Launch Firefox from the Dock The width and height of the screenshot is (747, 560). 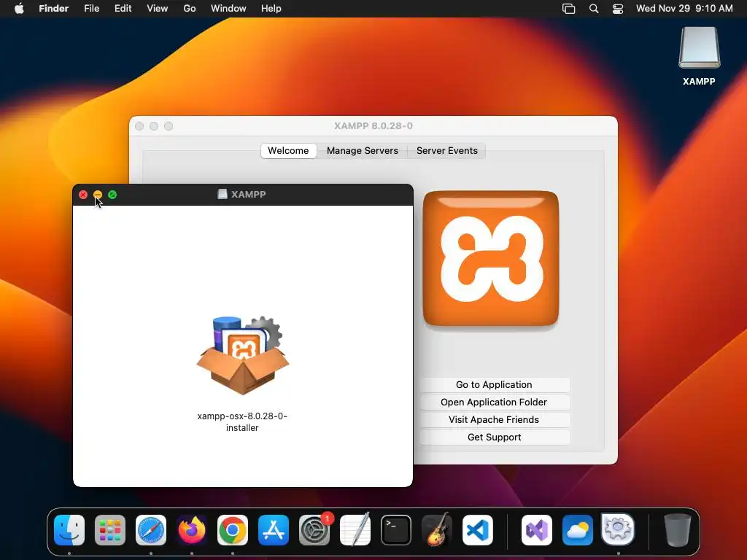[192, 530]
